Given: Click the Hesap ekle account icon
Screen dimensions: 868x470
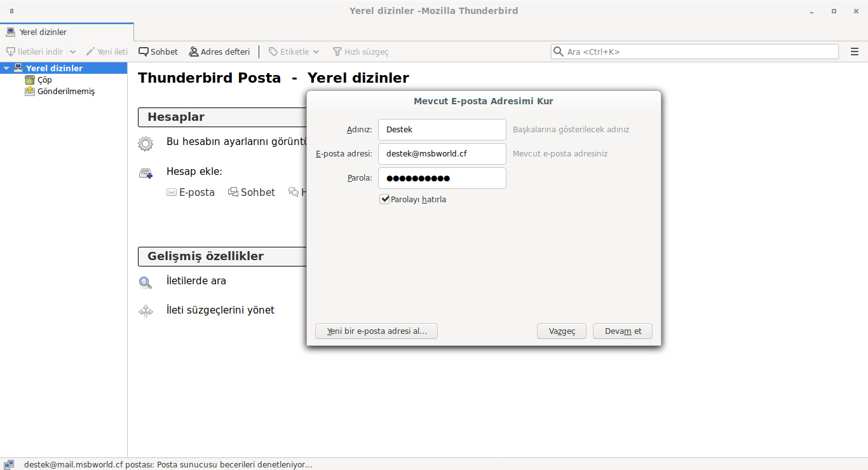Looking at the screenshot, I should pos(146,173).
